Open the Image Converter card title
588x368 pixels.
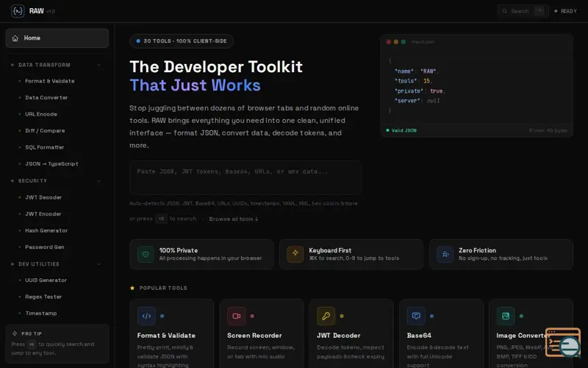[x=523, y=336]
